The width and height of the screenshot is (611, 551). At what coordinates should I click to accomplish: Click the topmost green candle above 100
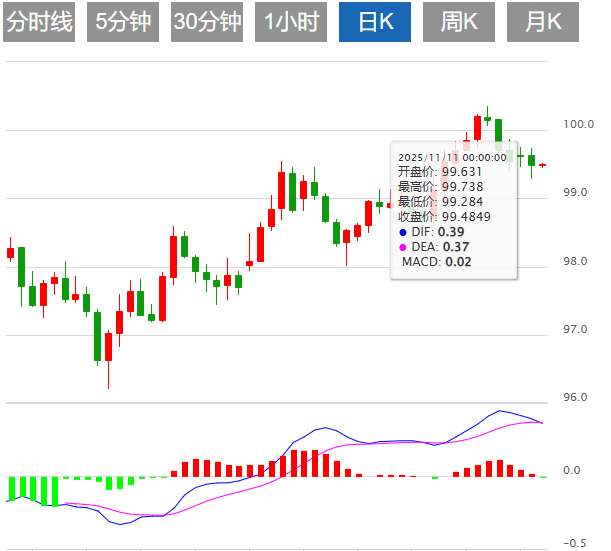pyautogui.click(x=487, y=118)
